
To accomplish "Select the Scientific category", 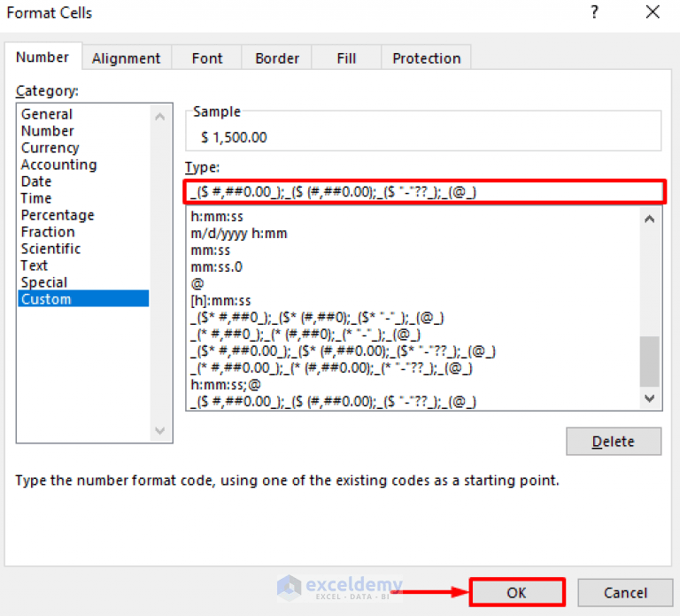I will (83, 249).
